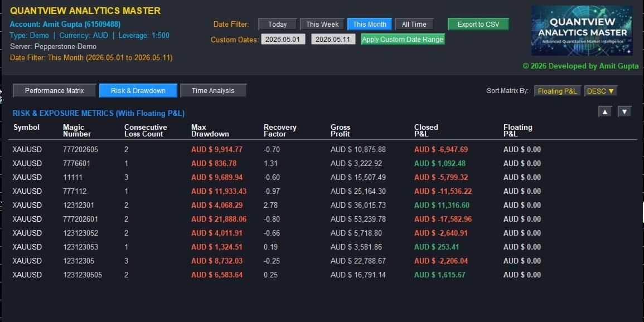Click the Closed P&L column header
The height and width of the screenshot is (322, 644).
coord(426,130)
